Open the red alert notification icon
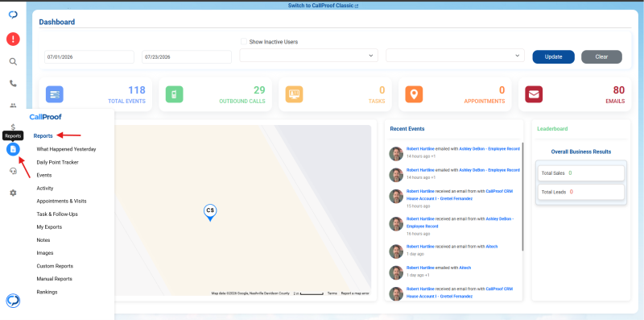644x320 pixels. click(13, 39)
